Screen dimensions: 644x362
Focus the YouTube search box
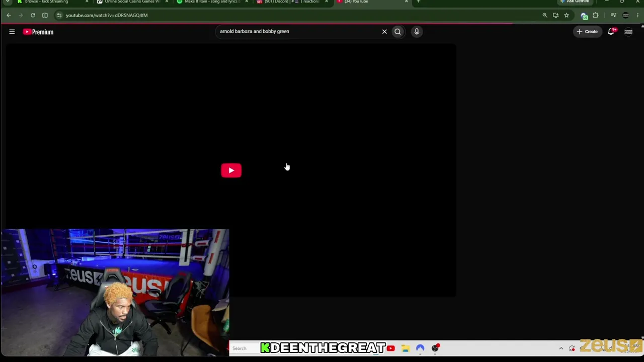(299, 32)
